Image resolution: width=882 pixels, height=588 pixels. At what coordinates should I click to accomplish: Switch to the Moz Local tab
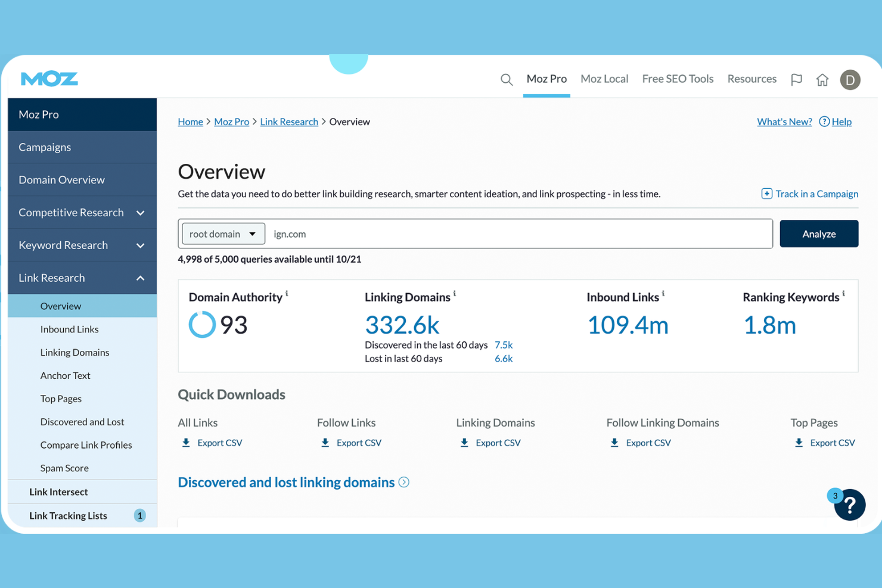click(604, 79)
